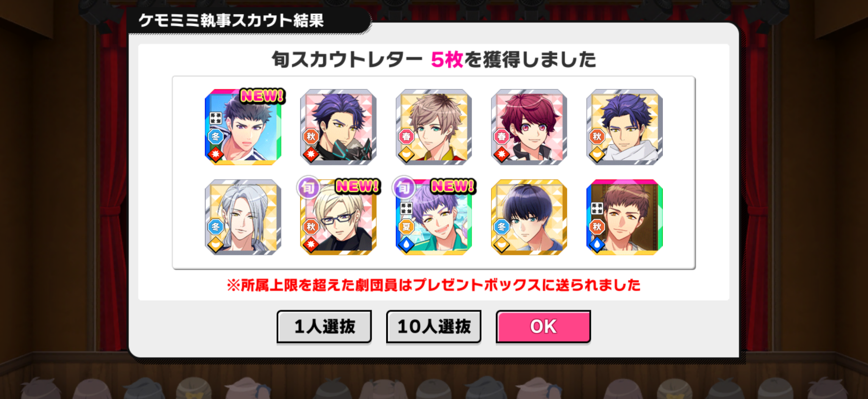868x399 pixels.
Task: Open the purple-haired autumn card with white scarf
Action: tap(624, 127)
